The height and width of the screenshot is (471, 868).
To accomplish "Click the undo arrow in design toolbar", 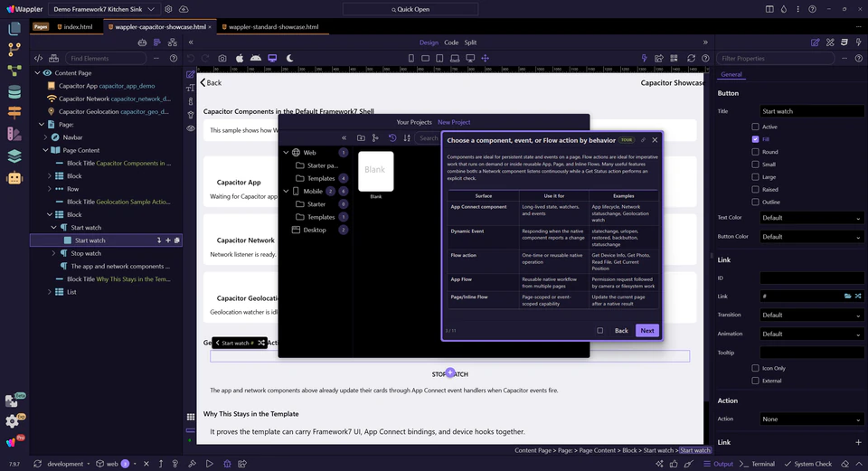I will (x=191, y=58).
